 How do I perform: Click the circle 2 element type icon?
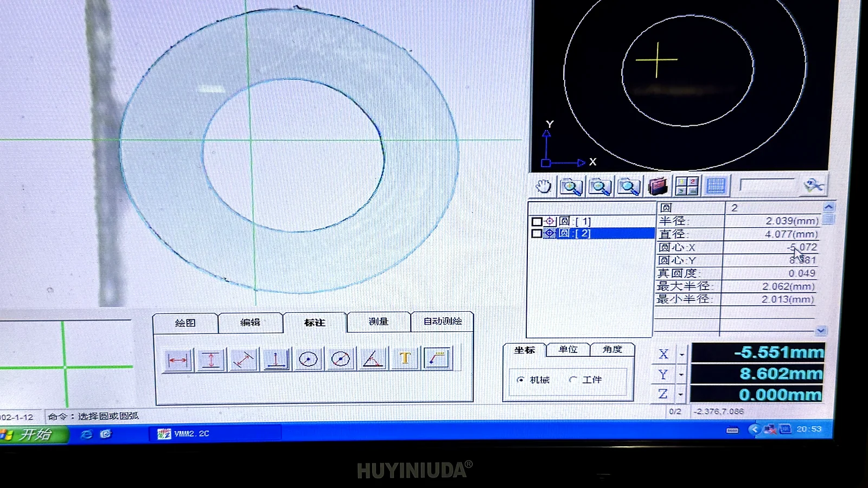click(x=550, y=233)
